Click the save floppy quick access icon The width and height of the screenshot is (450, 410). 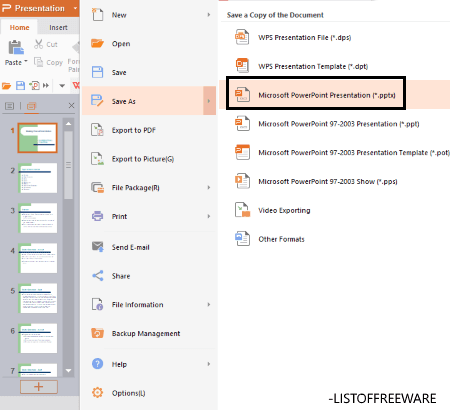click(x=21, y=86)
